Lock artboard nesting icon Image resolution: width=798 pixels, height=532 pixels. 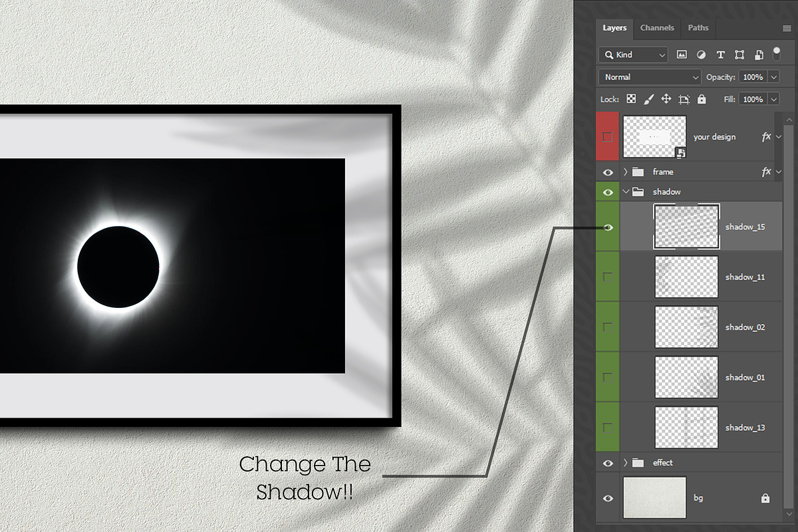[x=684, y=99]
